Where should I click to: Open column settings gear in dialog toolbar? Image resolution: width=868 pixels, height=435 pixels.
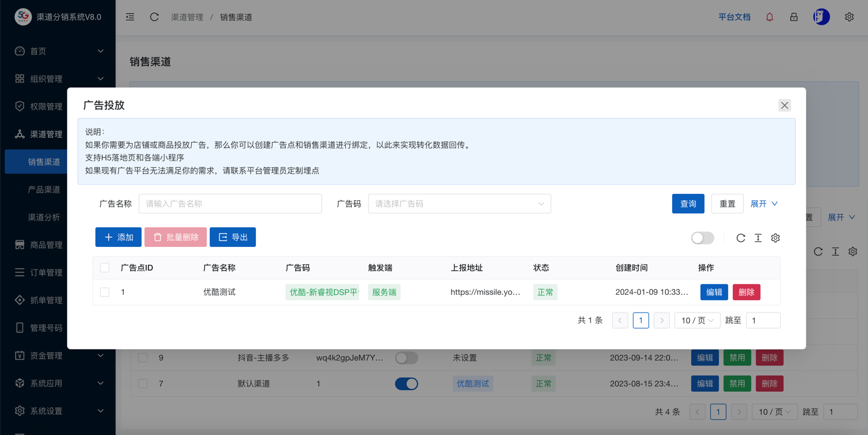point(775,238)
